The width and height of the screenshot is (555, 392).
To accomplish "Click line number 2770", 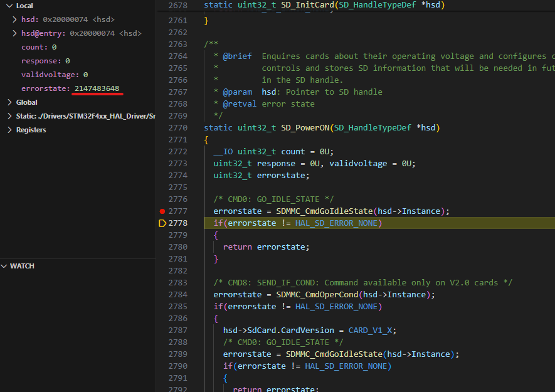I will (x=177, y=128).
